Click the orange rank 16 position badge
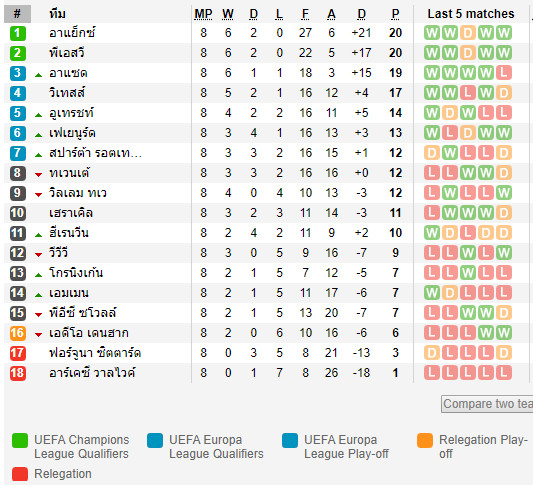 click(18, 333)
